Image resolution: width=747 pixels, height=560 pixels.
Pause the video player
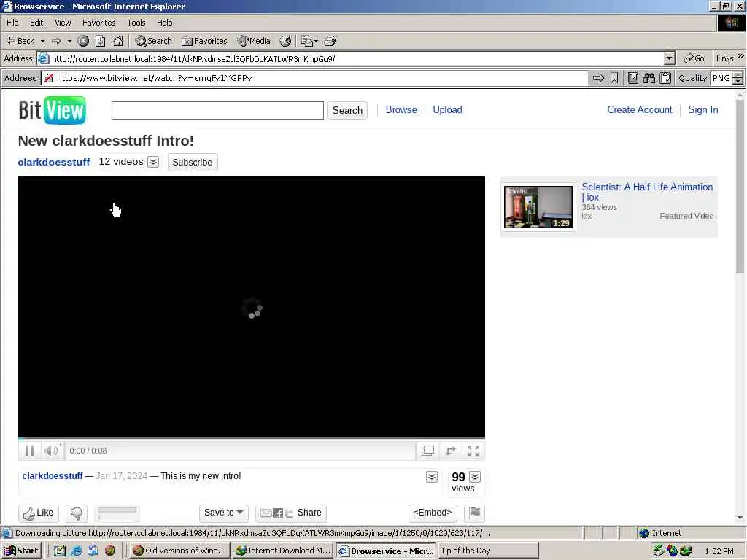(x=29, y=451)
